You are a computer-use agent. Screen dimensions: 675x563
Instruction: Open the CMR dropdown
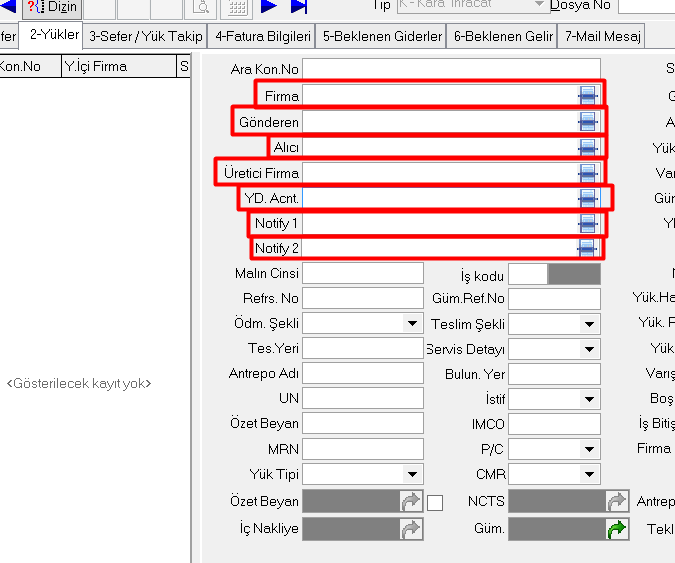point(590,474)
